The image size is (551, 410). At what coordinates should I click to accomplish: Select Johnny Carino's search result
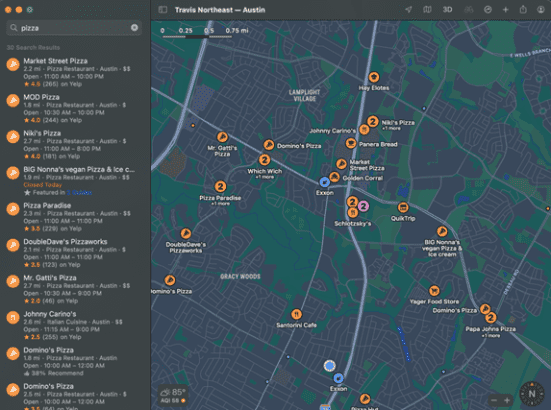(75, 325)
